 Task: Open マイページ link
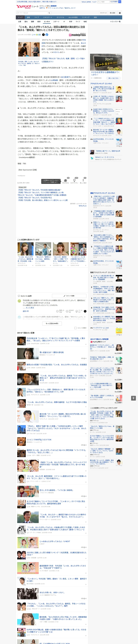[103, 13]
